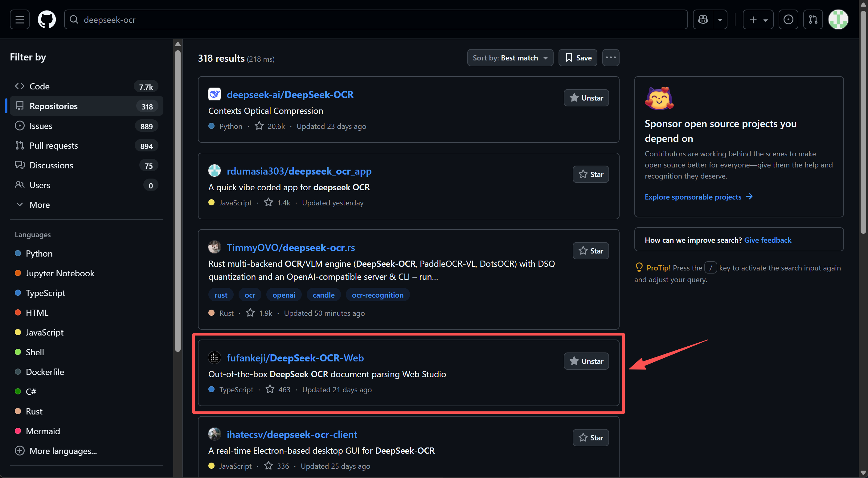Filter results by Code

[x=87, y=86]
